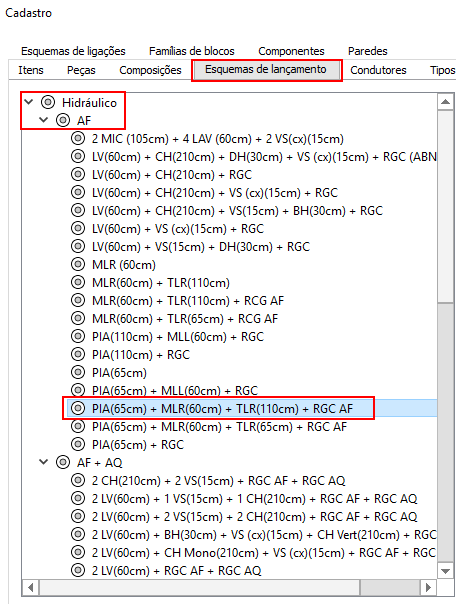Click the icon next to MLR (60cm)
Viewport: 456px width, 604px height.
78,264
